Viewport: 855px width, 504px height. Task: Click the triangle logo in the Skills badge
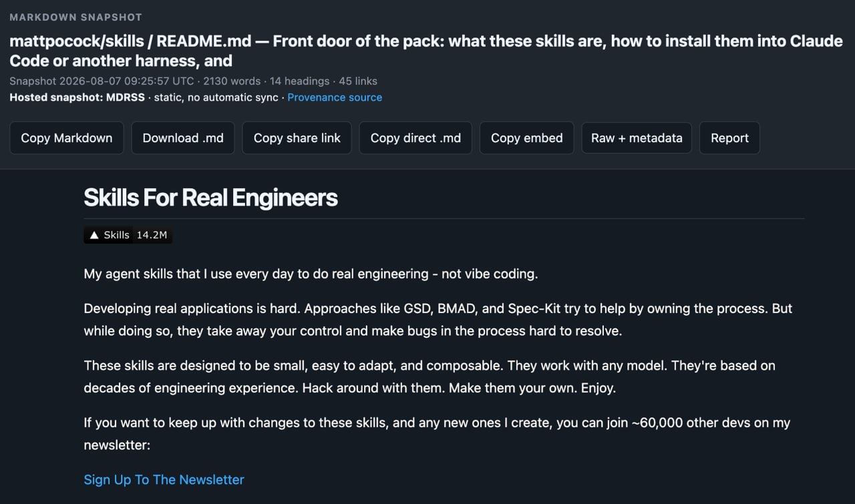(94, 235)
